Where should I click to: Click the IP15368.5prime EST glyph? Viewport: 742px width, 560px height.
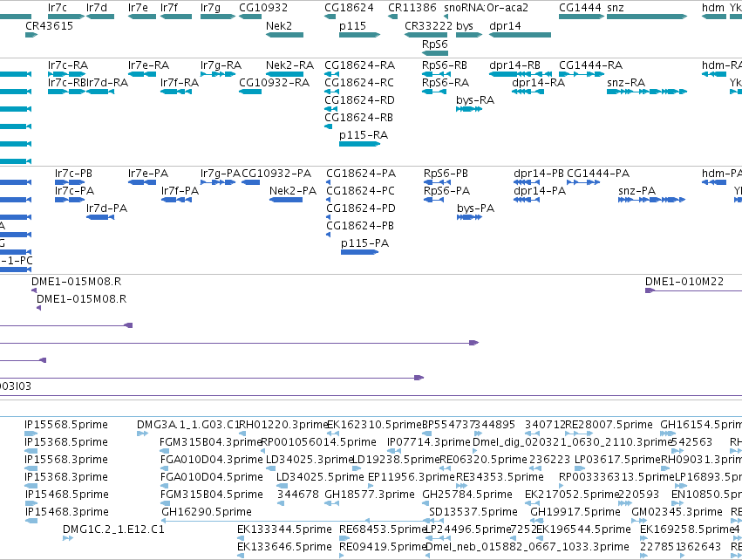31,451
